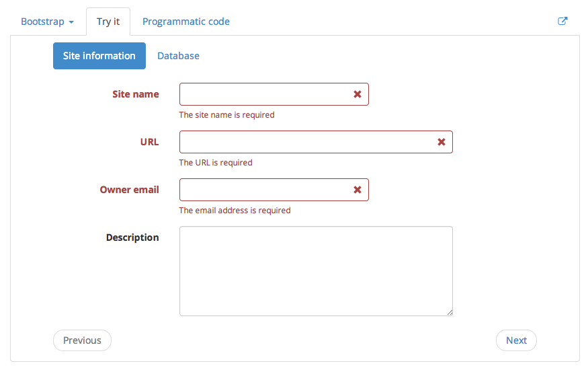Grab the Description textarea resize handle
This screenshot has width=588, height=372.
[450, 312]
